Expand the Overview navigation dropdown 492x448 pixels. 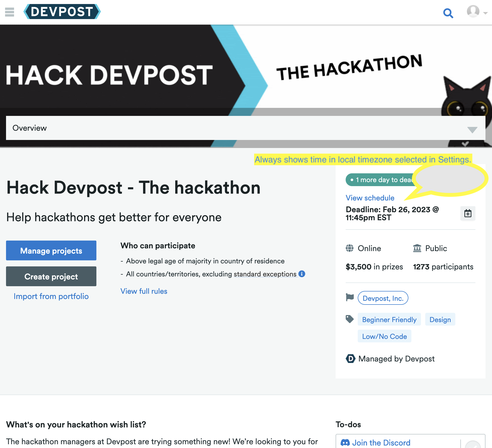[472, 129]
